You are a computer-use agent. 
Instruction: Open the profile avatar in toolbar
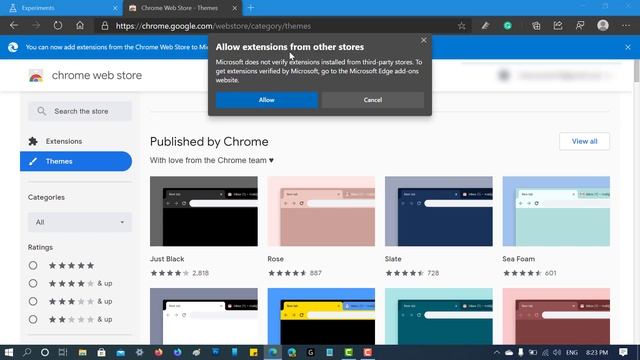603,26
